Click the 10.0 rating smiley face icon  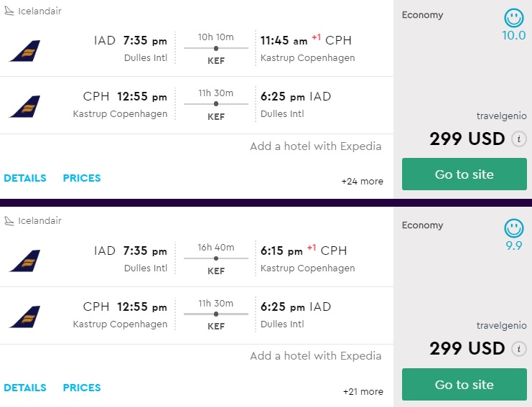pos(514,18)
